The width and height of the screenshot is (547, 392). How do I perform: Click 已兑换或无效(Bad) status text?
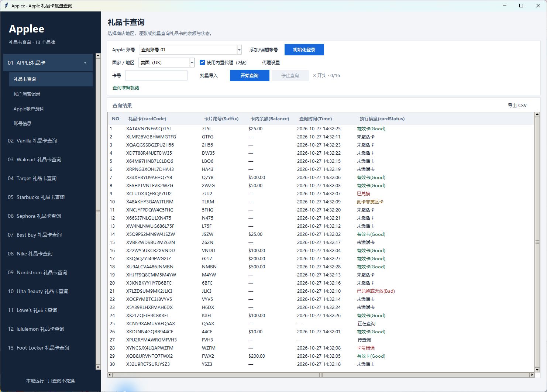pyautogui.click(x=376, y=291)
